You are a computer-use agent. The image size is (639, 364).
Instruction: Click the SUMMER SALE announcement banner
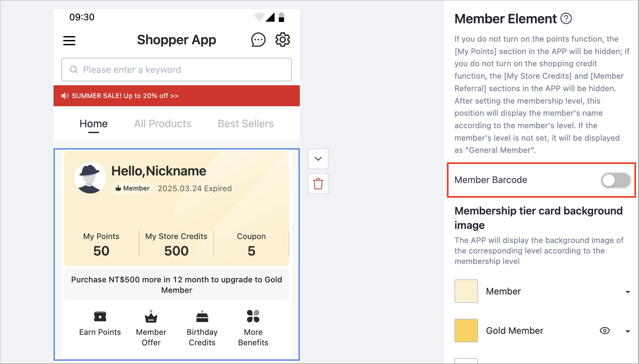[177, 96]
